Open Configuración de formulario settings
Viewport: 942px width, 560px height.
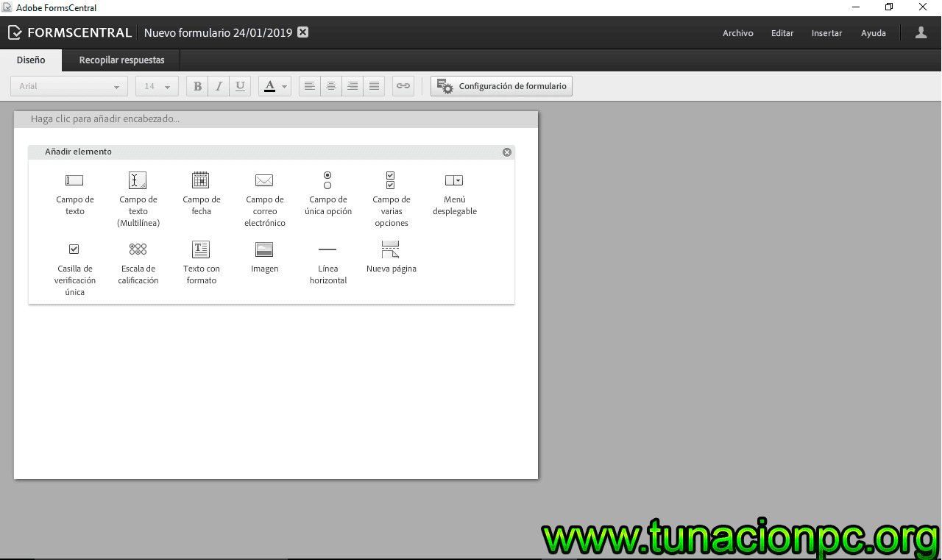[501, 86]
